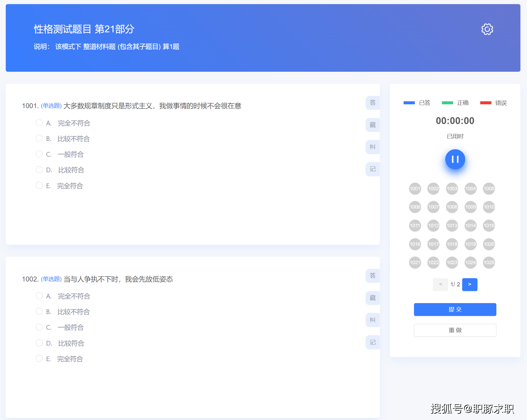Image resolution: width=527 pixels, height=420 pixels.
Task: Click the 记 note icon for question 1002
Action: pyautogui.click(x=372, y=342)
